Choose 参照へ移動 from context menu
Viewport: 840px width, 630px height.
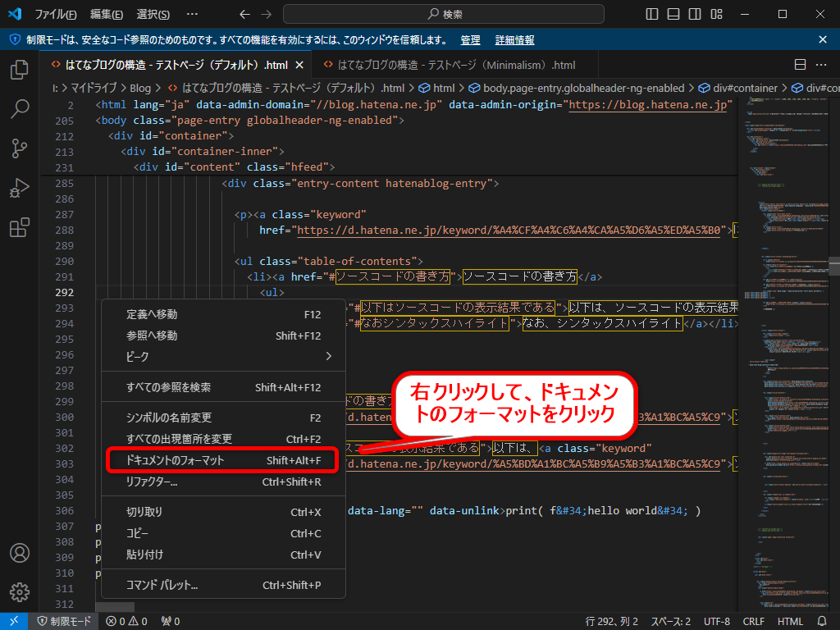coord(223,336)
